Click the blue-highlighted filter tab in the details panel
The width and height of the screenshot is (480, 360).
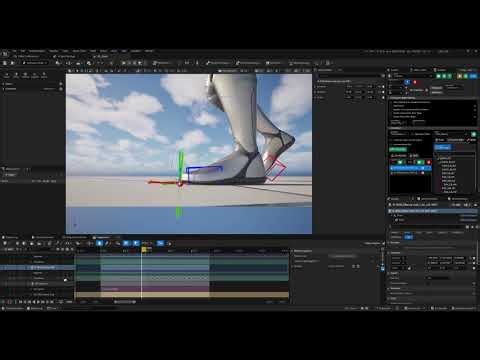click(408, 237)
